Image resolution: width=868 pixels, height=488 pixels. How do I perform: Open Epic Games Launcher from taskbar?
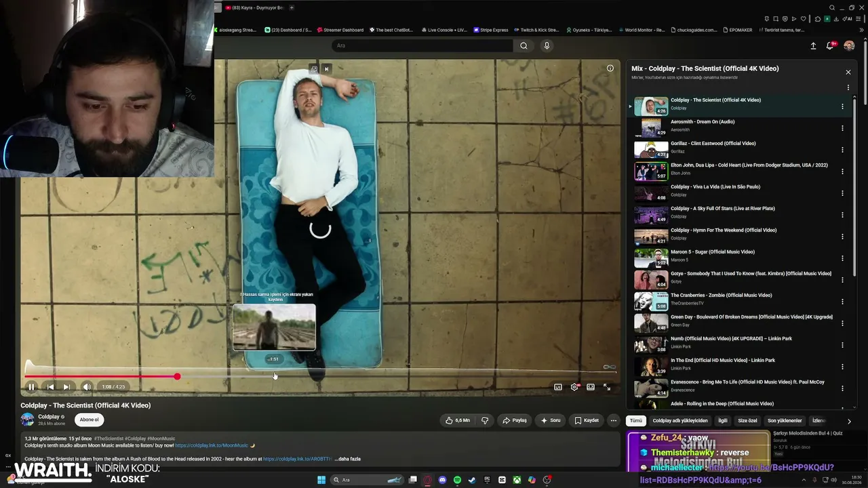[x=487, y=480]
